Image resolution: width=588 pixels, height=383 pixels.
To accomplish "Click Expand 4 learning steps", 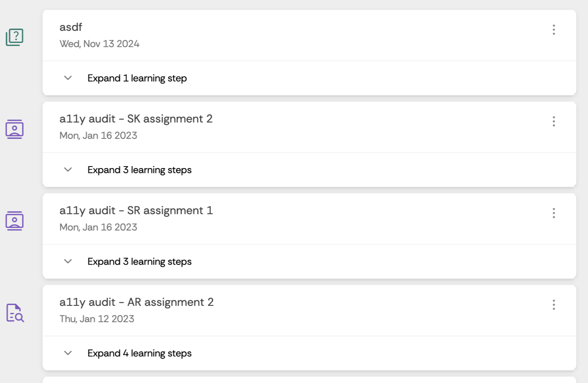I will click(139, 353).
